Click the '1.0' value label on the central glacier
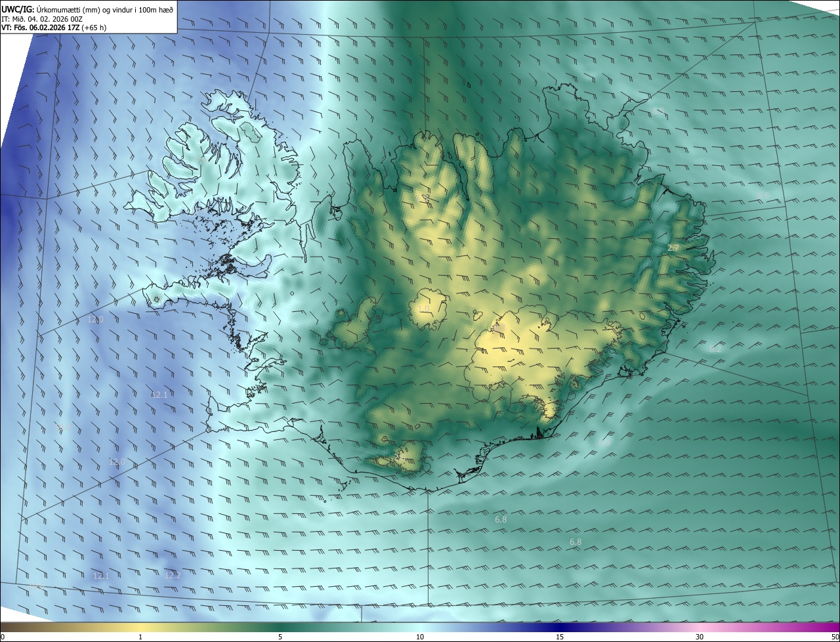The image size is (840, 642). pos(424,309)
